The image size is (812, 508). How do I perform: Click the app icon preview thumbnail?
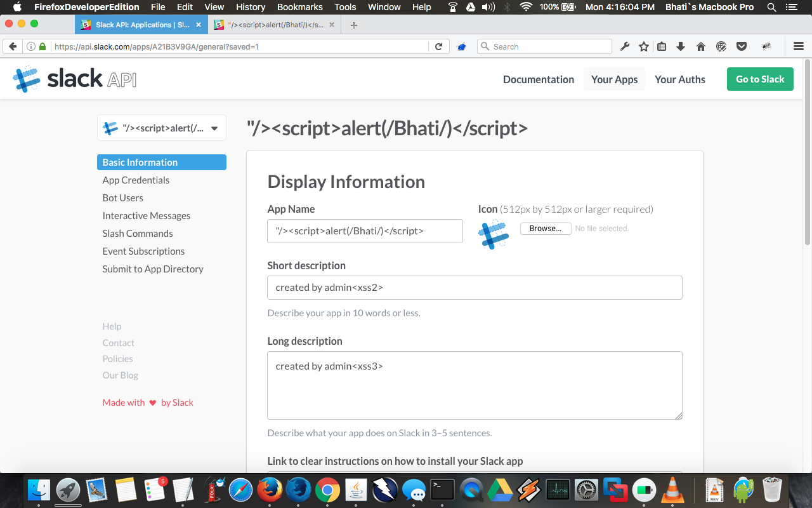tap(494, 234)
